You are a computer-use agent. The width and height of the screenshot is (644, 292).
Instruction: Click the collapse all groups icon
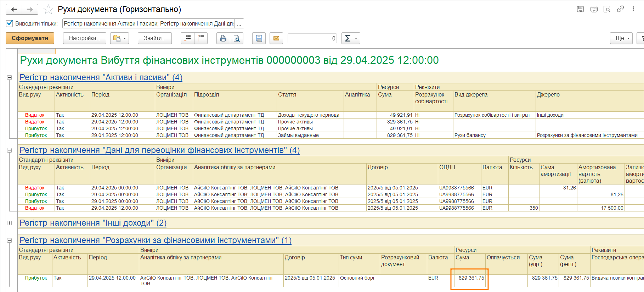[201, 38]
